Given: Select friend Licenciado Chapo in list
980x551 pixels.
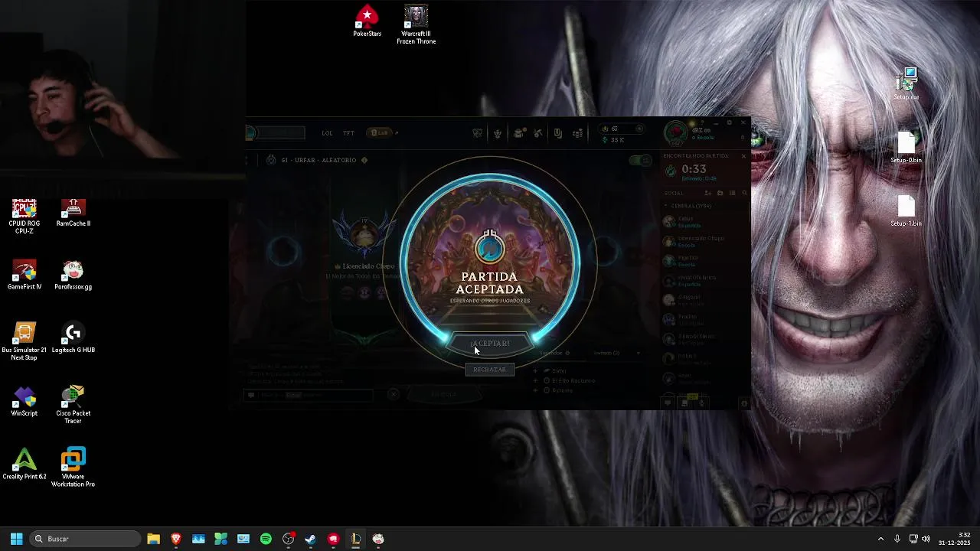Looking at the screenshot, I should (x=705, y=241).
